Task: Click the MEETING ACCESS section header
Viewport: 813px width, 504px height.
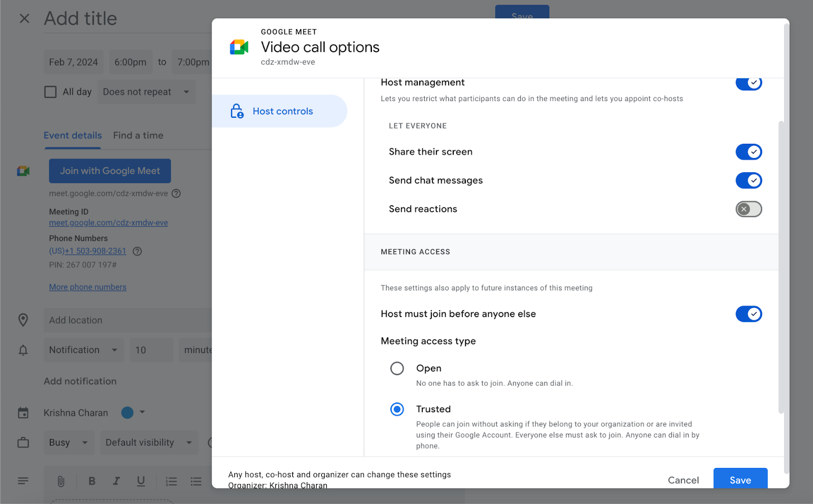Action: click(x=416, y=252)
